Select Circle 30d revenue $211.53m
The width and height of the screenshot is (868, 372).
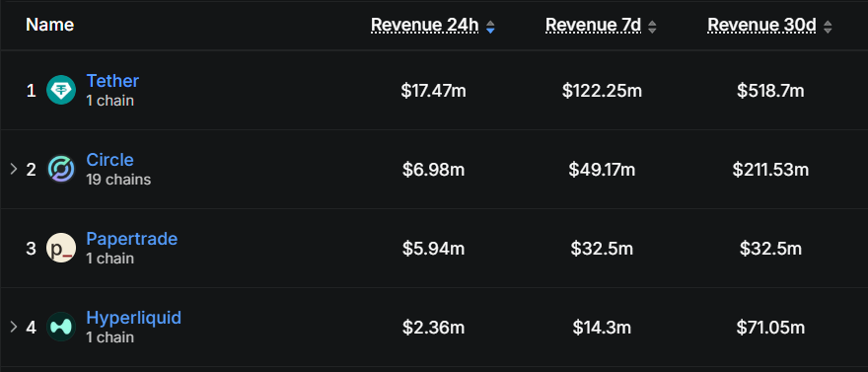click(770, 170)
